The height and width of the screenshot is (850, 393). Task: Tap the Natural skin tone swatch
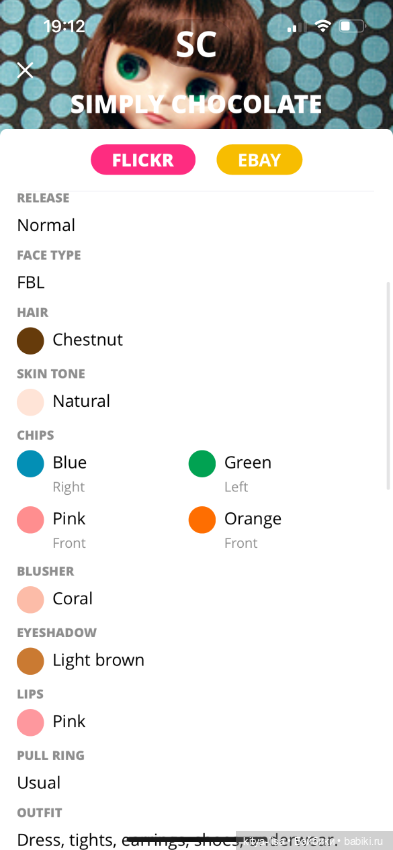(x=30, y=402)
